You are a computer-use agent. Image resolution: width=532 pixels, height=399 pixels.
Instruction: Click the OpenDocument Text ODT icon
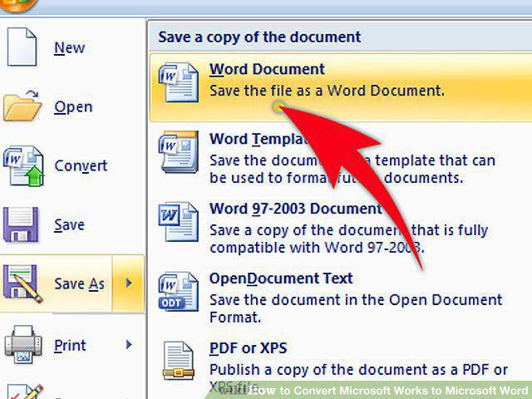coord(179,292)
